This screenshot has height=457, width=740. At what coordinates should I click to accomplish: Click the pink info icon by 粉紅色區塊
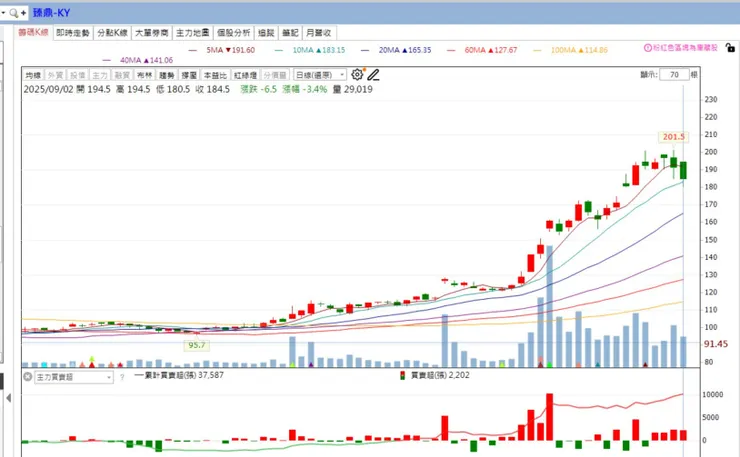[x=648, y=48]
